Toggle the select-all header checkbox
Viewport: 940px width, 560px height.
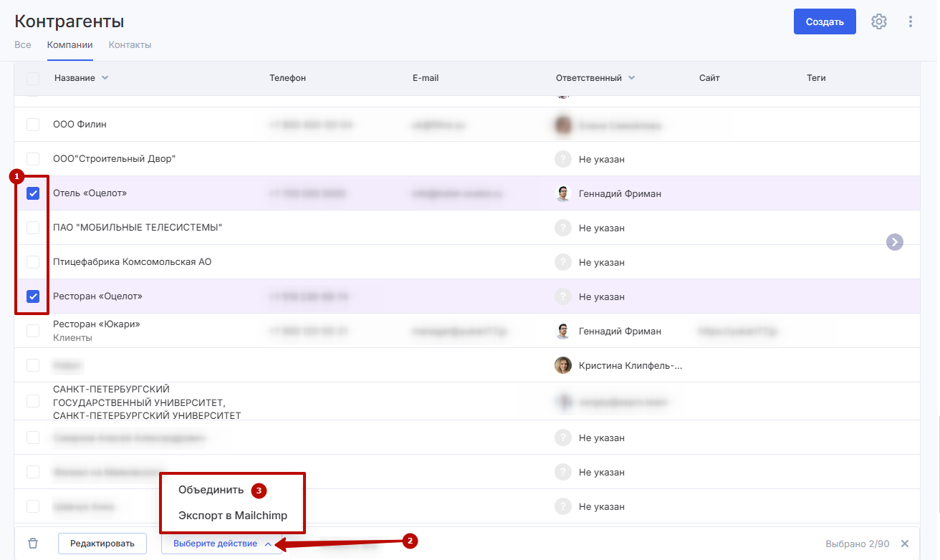pos(33,78)
